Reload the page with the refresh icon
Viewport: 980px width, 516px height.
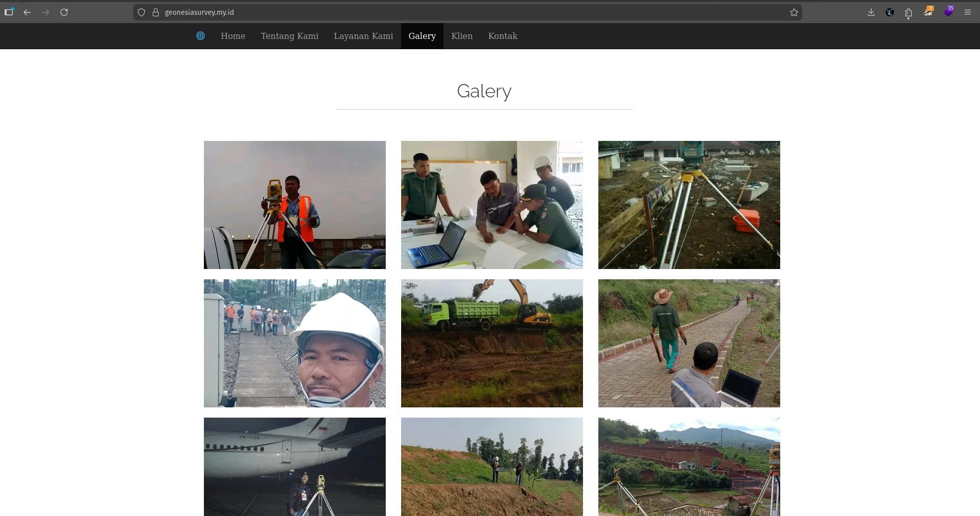point(64,12)
